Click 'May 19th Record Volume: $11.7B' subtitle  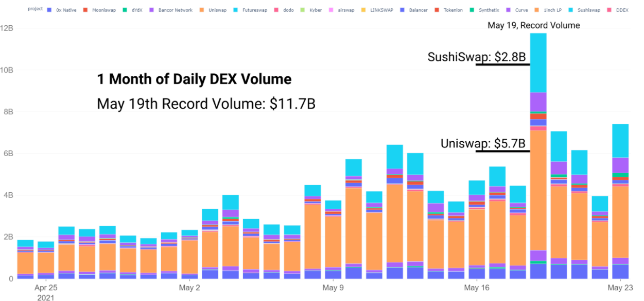coord(206,104)
